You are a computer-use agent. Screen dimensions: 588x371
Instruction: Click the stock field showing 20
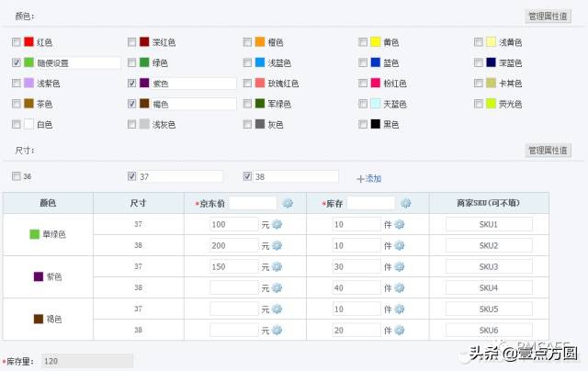click(x=356, y=331)
